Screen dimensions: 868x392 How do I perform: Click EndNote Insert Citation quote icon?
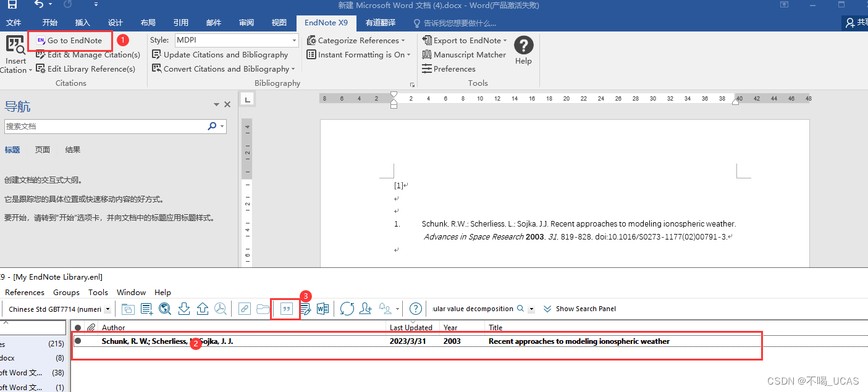286,309
